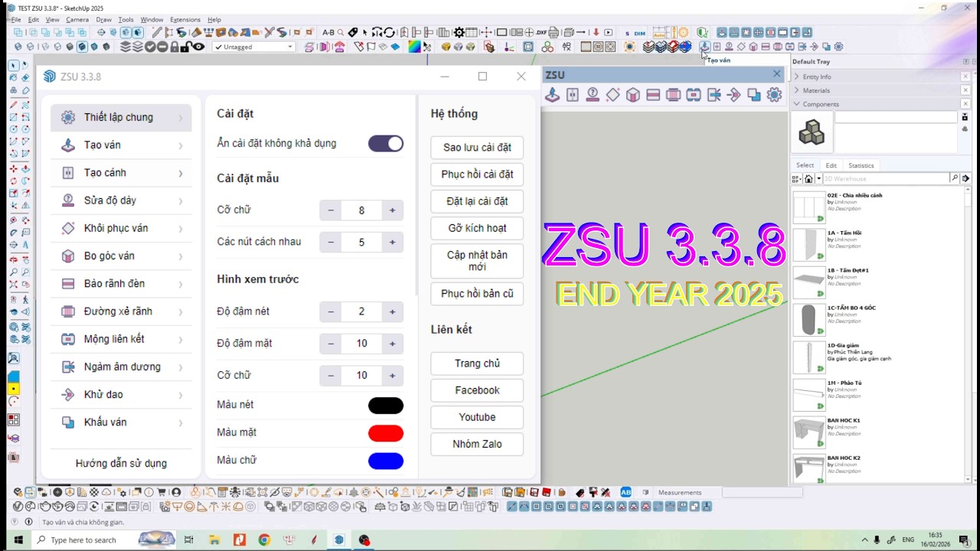The image size is (980, 551).
Task: Click the 3D Warehouse home icon in Components panel
Action: pyautogui.click(x=808, y=178)
